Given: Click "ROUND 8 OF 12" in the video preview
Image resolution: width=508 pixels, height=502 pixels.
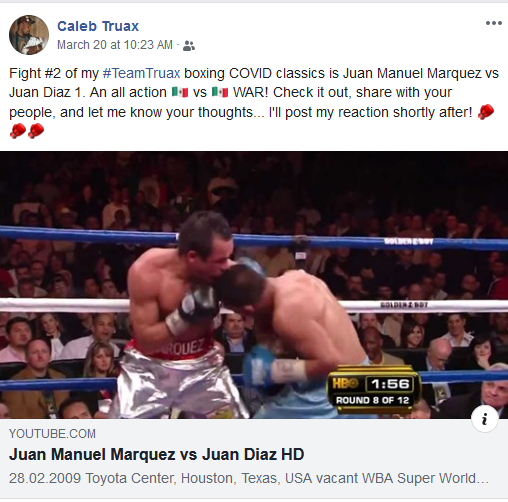Looking at the screenshot, I should pyautogui.click(x=372, y=400).
